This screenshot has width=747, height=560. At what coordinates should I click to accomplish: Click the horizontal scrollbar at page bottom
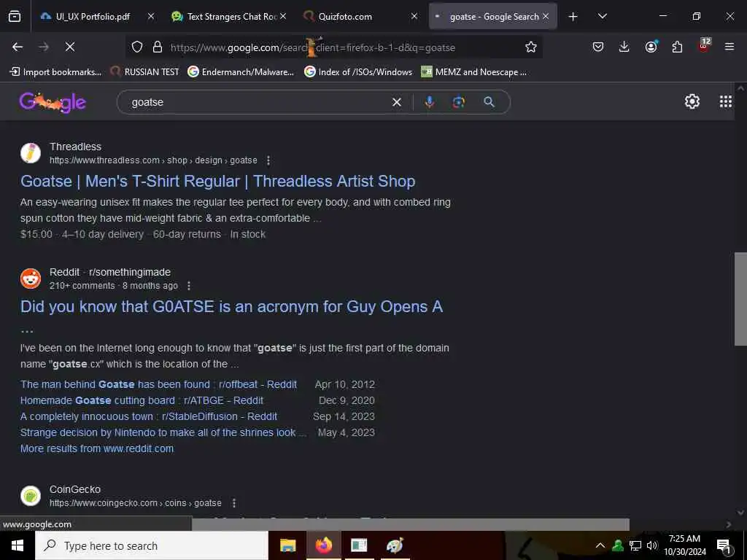point(410,524)
